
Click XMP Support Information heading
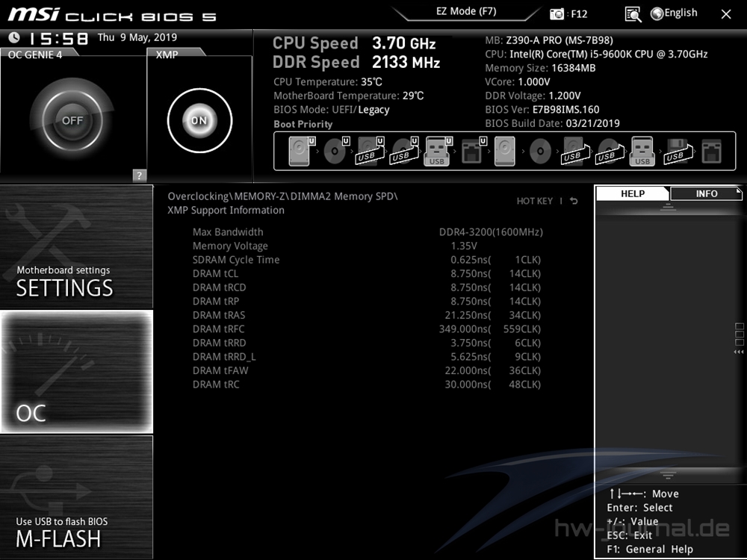pyautogui.click(x=226, y=210)
